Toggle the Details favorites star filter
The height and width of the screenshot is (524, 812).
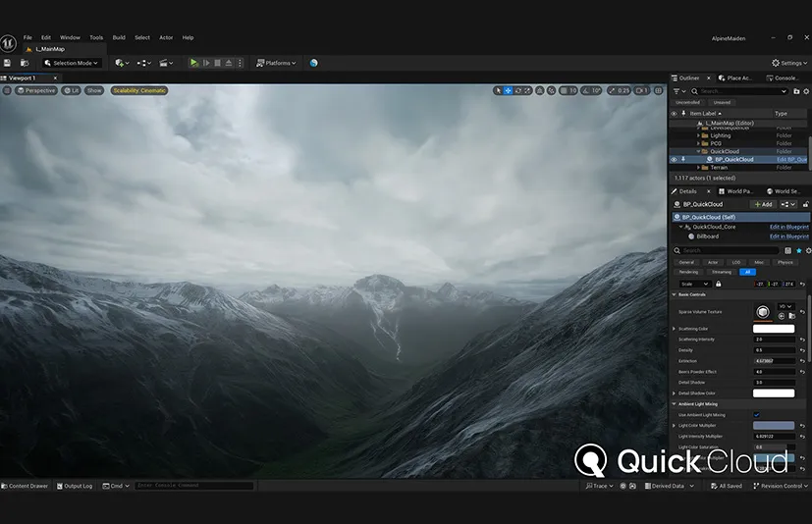(x=798, y=250)
